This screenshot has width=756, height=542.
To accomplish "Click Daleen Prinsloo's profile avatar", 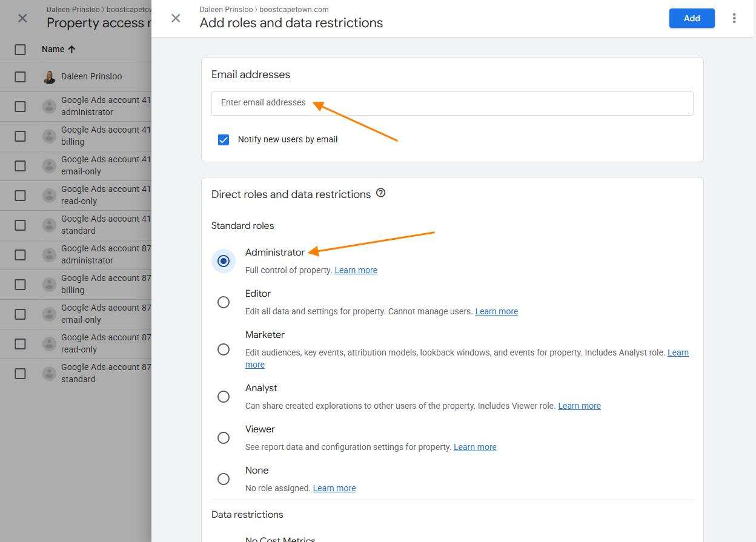I will tap(50, 77).
